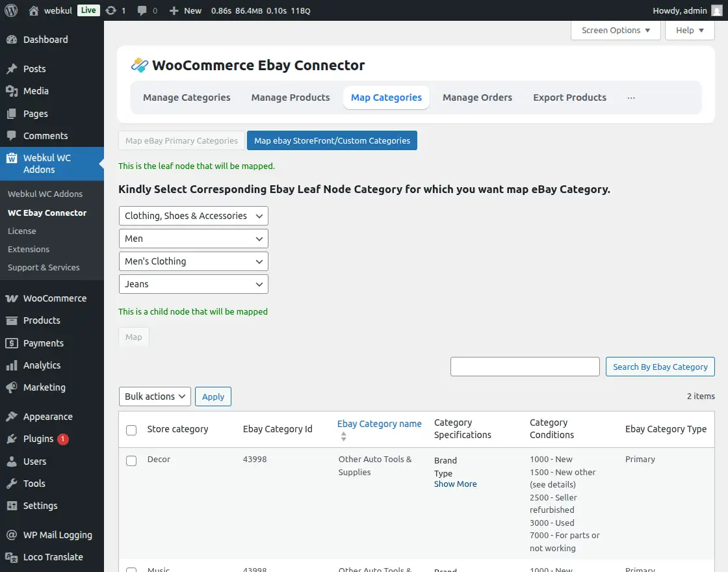Viewport: 728px width, 572px height.
Task: Open WC Ebay Connector submenu item
Action: 47,213
